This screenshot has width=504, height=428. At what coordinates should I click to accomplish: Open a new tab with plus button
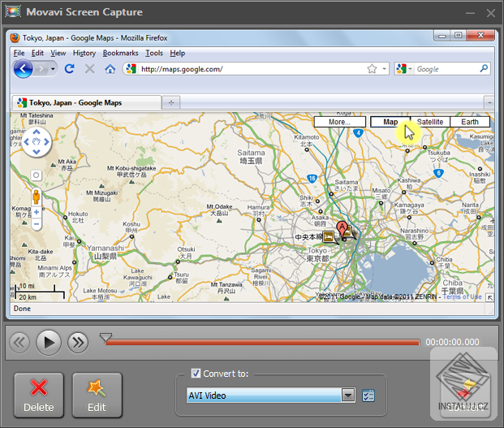[171, 103]
